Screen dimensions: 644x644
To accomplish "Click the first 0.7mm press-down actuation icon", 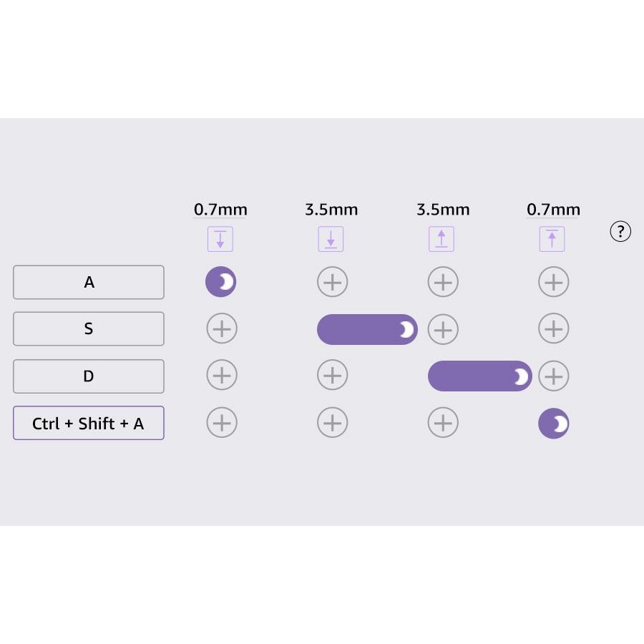I will [220, 239].
